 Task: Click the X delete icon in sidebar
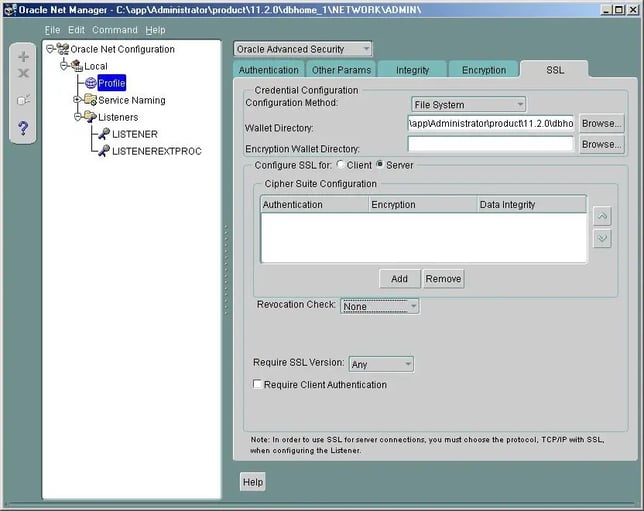[x=24, y=74]
